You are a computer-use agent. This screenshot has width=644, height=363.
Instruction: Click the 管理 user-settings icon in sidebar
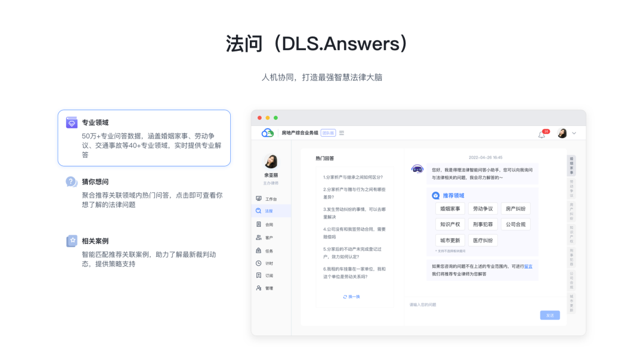(259, 288)
